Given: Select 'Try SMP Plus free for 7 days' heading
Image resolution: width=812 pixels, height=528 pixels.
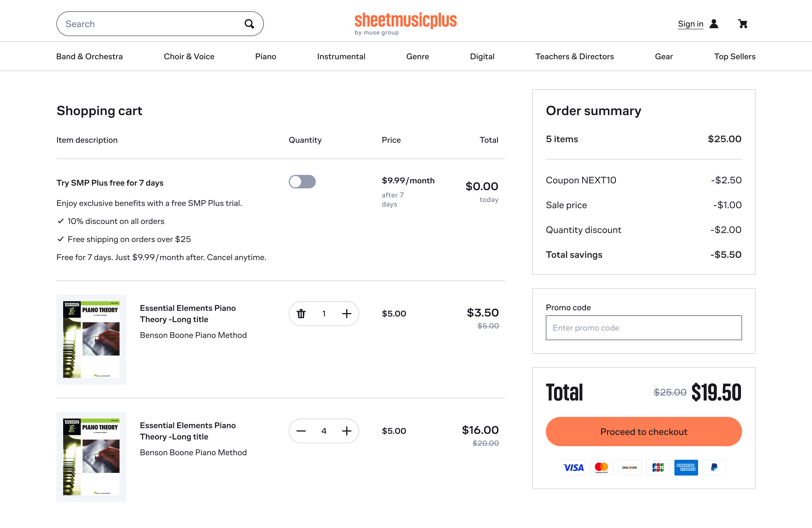Looking at the screenshot, I should pyautogui.click(x=110, y=183).
